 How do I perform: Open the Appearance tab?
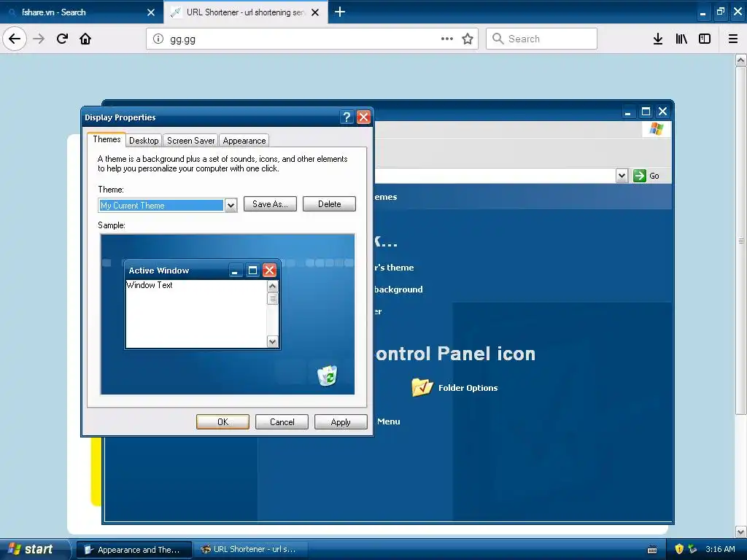tap(244, 141)
